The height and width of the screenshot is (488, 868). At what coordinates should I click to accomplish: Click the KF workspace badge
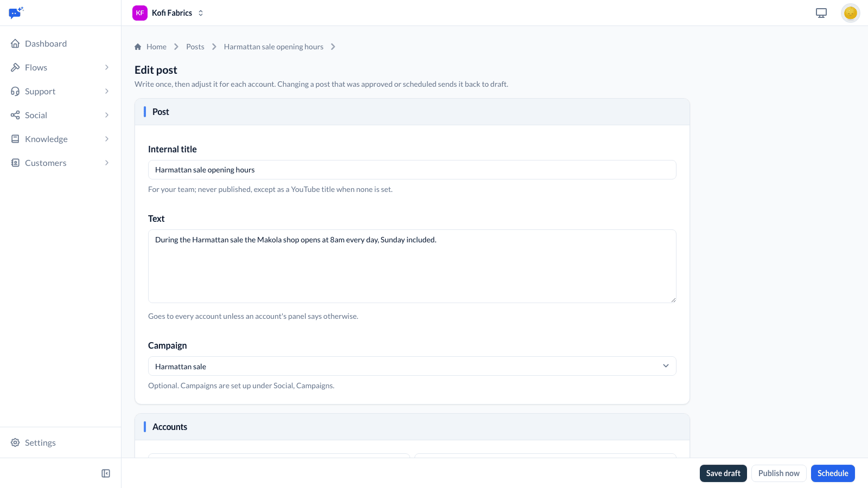point(140,13)
